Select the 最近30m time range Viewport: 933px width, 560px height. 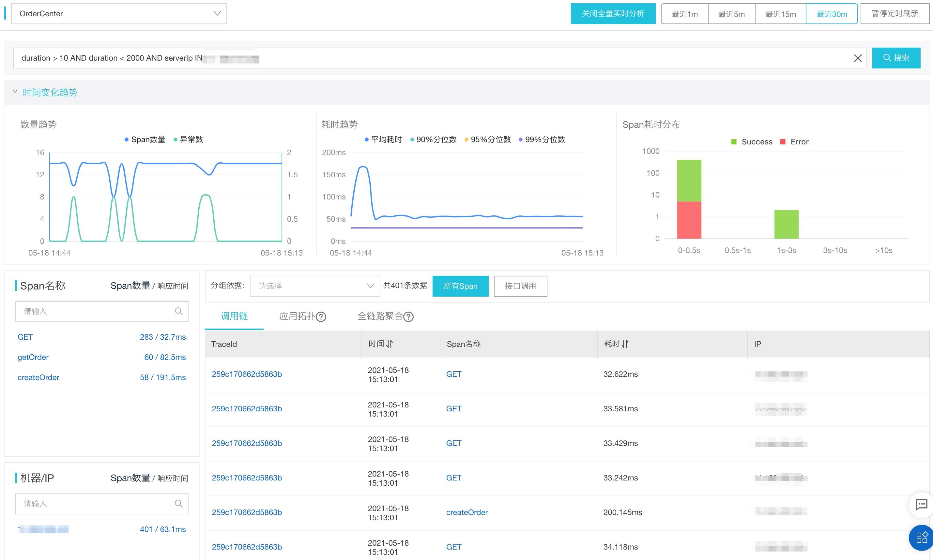pos(832,14)
